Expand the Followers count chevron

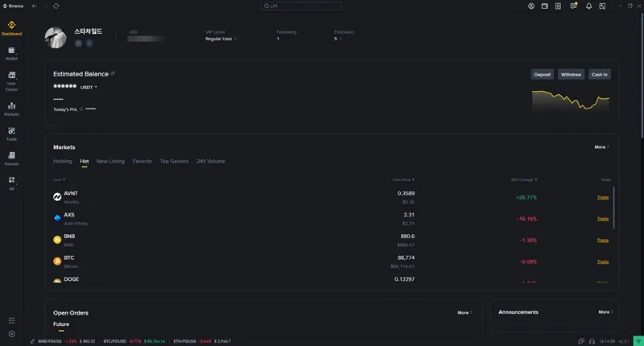[x=338, y=39]
